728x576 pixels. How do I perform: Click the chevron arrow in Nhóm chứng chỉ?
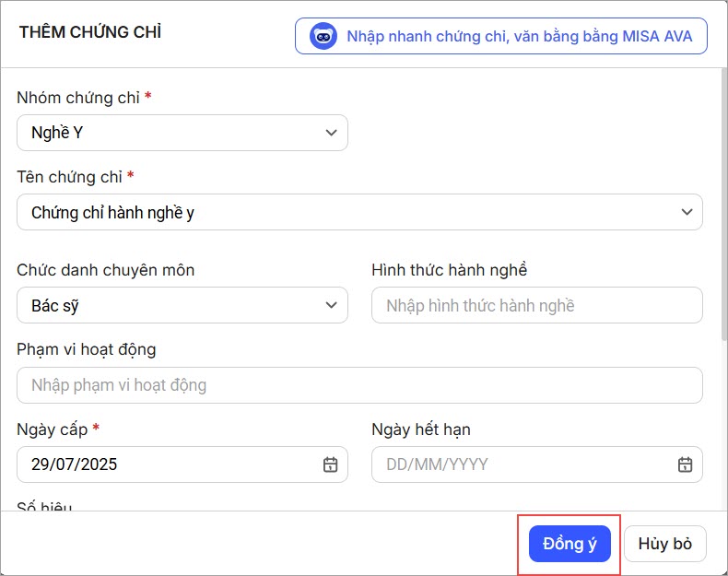point(332,133)
